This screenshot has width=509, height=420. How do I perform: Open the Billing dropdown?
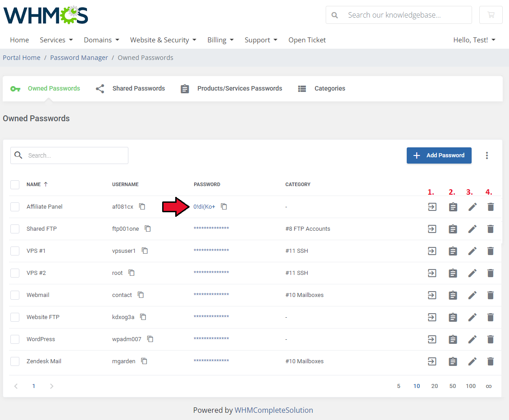(220, 40)
